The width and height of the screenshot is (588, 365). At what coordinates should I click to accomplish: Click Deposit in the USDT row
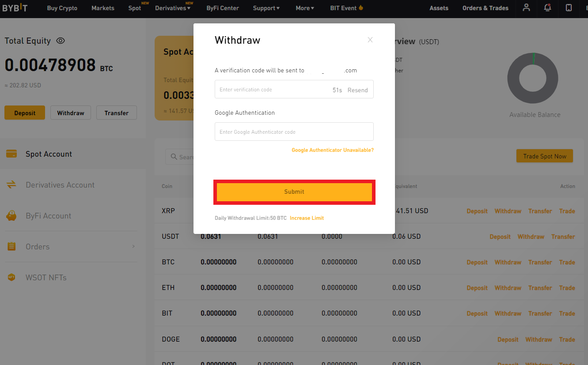pos(500,237)
